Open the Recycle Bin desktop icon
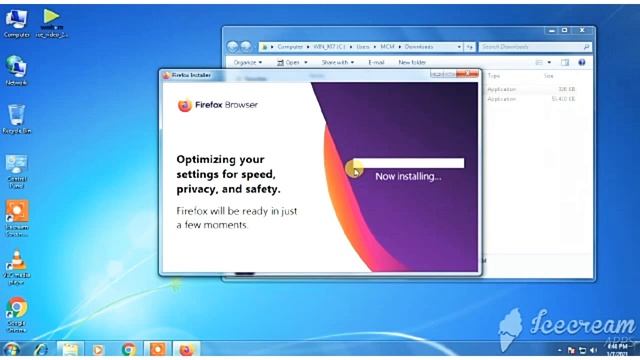The image size is (640, 360). [x=16, y=119]
